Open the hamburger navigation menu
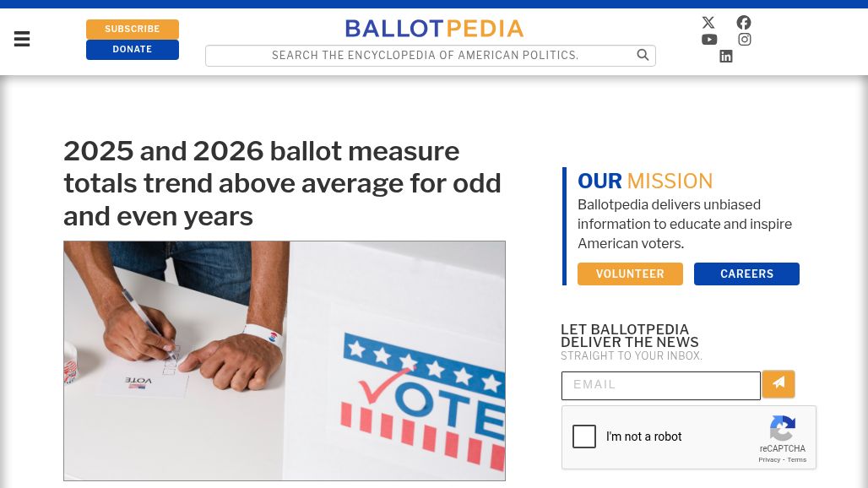The image size is (868, 488). (22, 39)
